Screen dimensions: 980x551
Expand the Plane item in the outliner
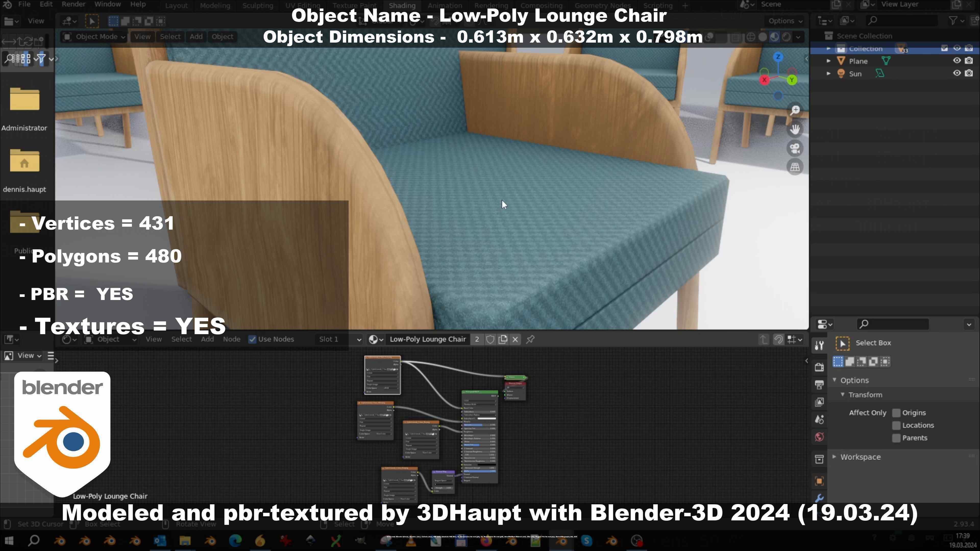point(829,61)
